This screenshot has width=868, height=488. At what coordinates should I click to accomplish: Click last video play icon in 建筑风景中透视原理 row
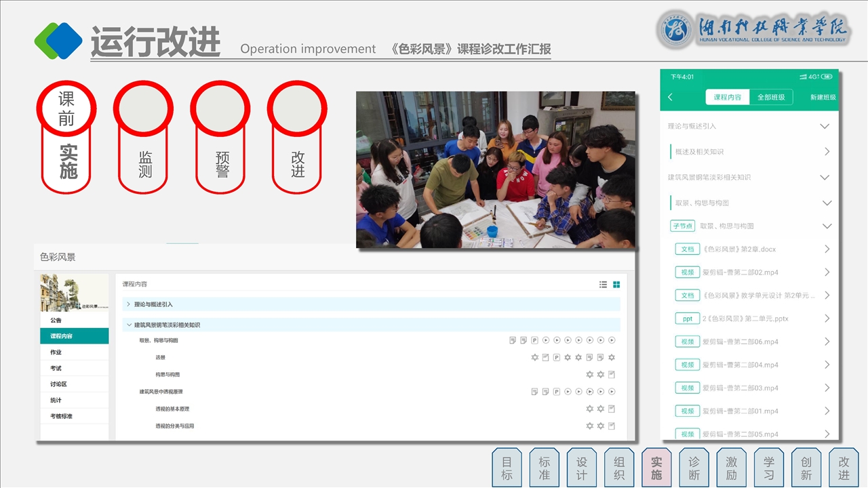point(612,392)
